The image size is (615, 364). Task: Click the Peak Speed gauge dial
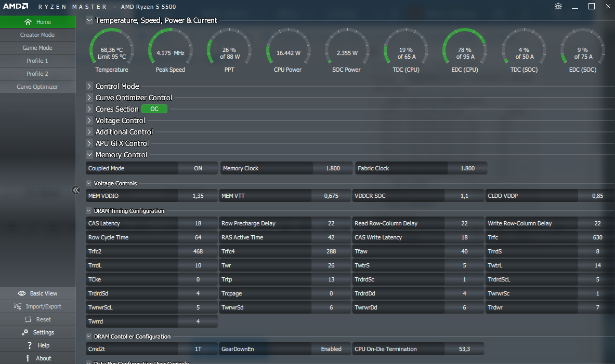pyautogui.click(x=170, y=47)
